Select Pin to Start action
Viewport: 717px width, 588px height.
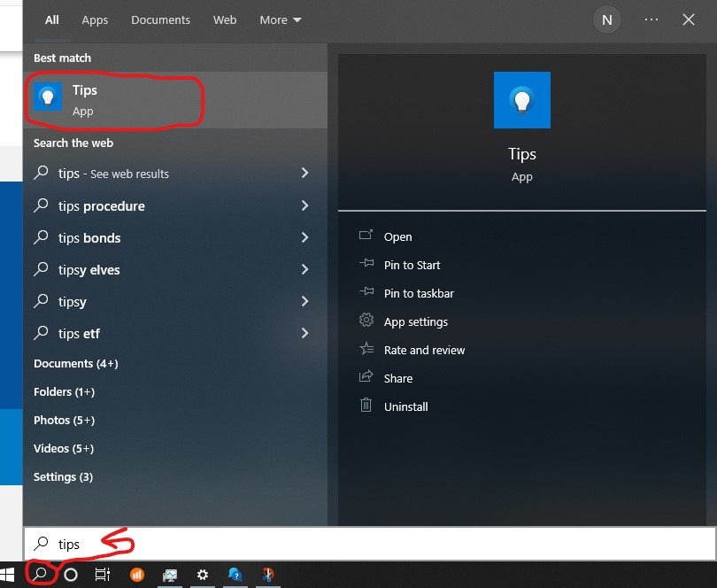click(412, 265)
